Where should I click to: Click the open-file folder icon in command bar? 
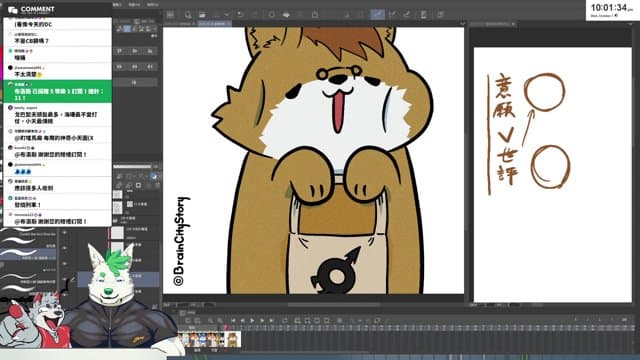click(202, 15)
